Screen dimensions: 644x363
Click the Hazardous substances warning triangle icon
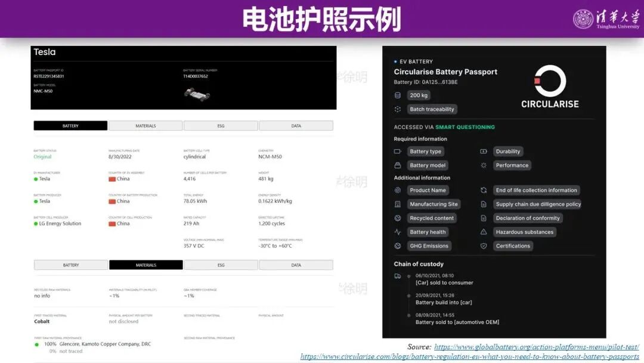coord(483,232)
